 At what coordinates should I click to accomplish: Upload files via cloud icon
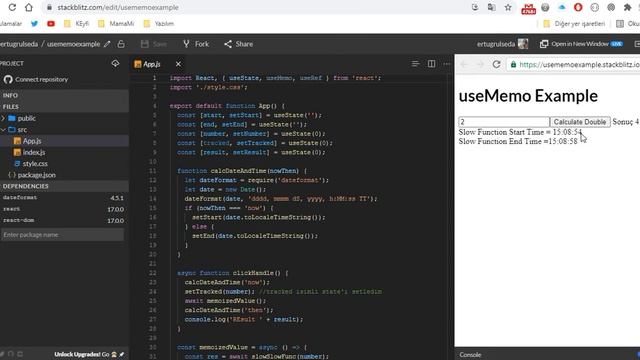[115, 63]
